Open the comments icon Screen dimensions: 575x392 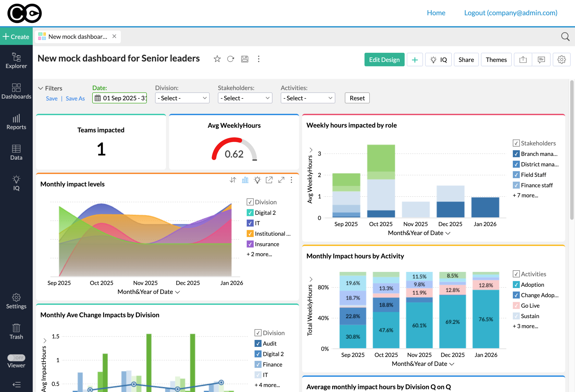541,59
